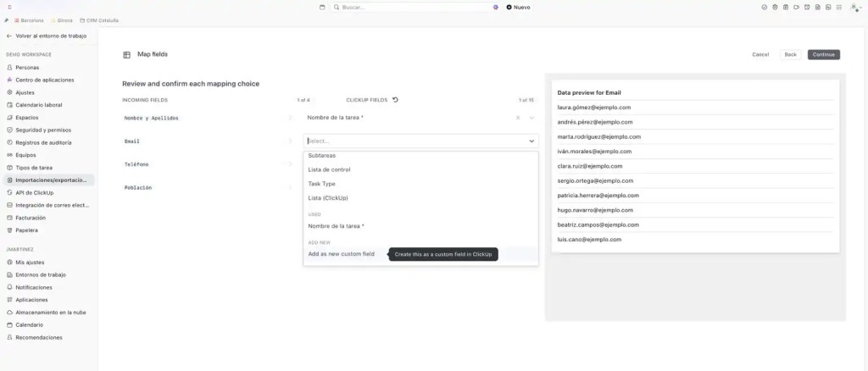
Task: Click the back arrow to workspace
Action: pos(9,36)
